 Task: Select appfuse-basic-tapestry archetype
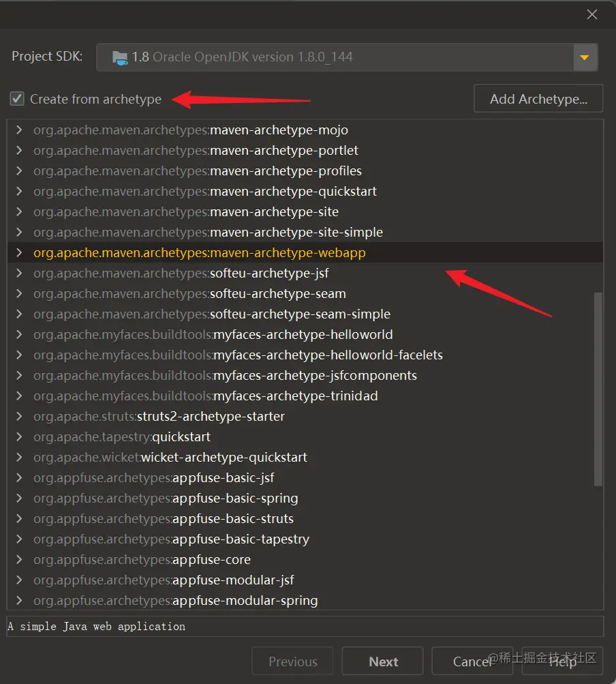171,539
